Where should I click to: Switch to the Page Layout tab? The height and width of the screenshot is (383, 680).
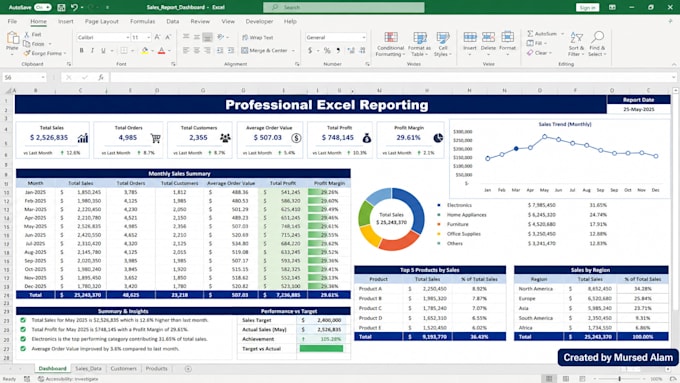(101, 21)
